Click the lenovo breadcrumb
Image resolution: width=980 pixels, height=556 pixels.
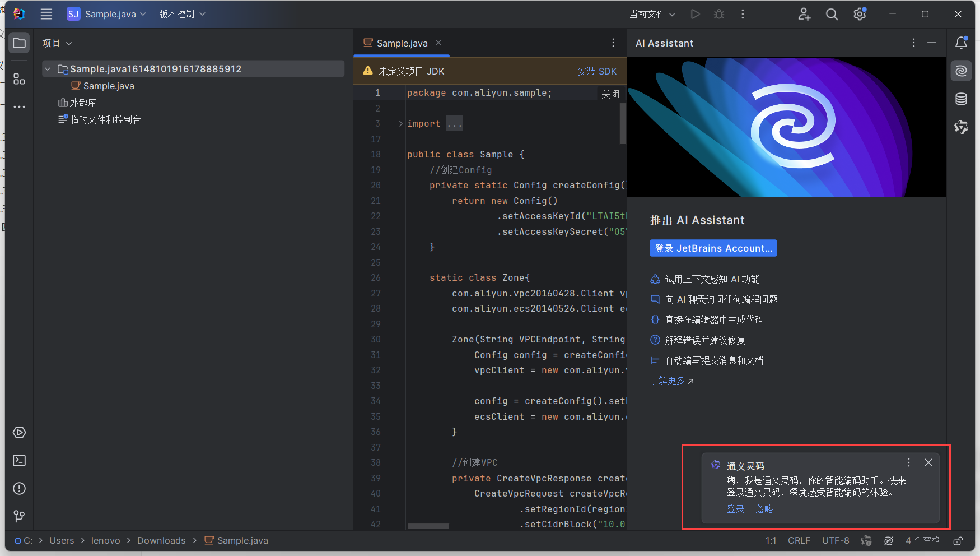tap(106, 540)
